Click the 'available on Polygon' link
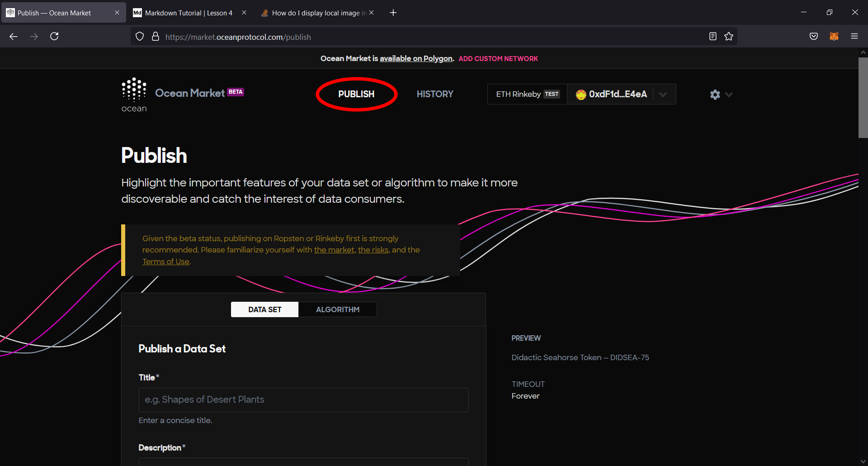The image size is (868, 466). pyautogui.click(x=416, y=58)
